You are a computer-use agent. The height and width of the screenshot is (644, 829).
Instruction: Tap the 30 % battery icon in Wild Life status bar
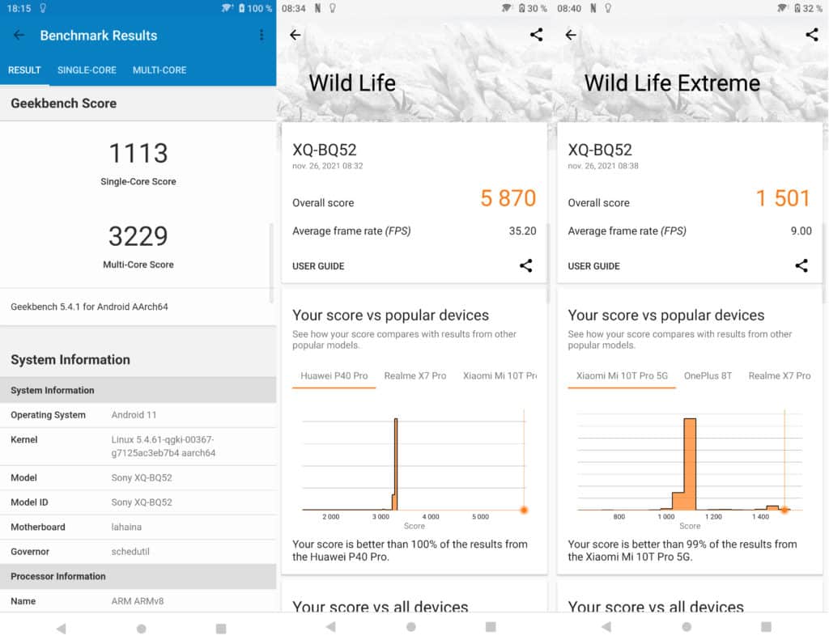(522, 8)
